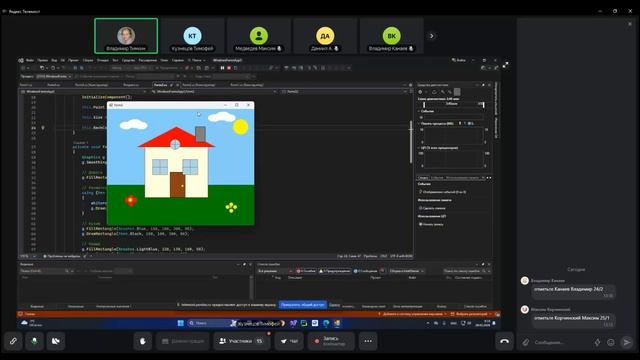The image size is (640, 360).
Task: Switch to Использование памяти diagnostics tab
Action: pos(462,178)
